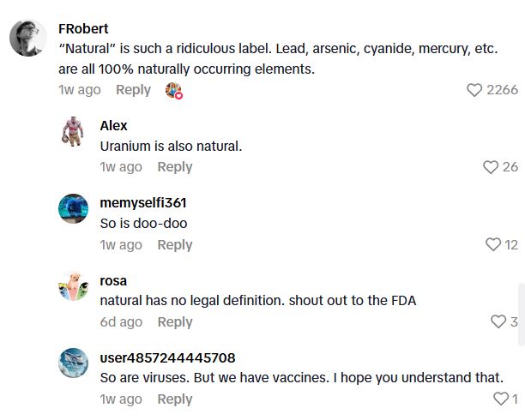View memyselfi361's profile avatar
Viewport: 525px width, 420px height.
[74, 209]
